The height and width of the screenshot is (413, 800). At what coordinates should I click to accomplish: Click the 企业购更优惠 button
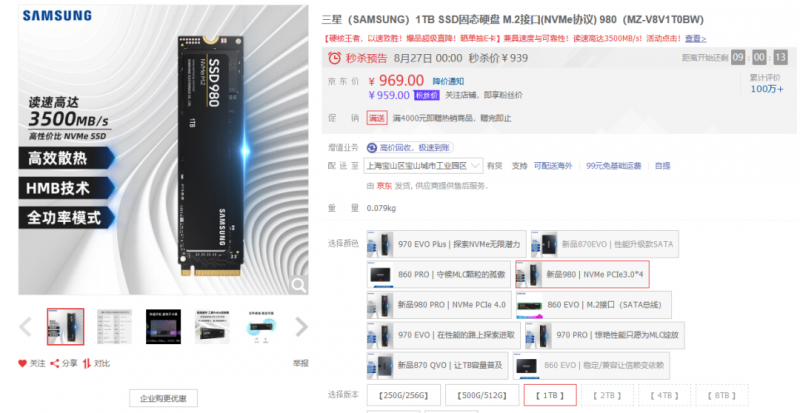click(163, 398)
